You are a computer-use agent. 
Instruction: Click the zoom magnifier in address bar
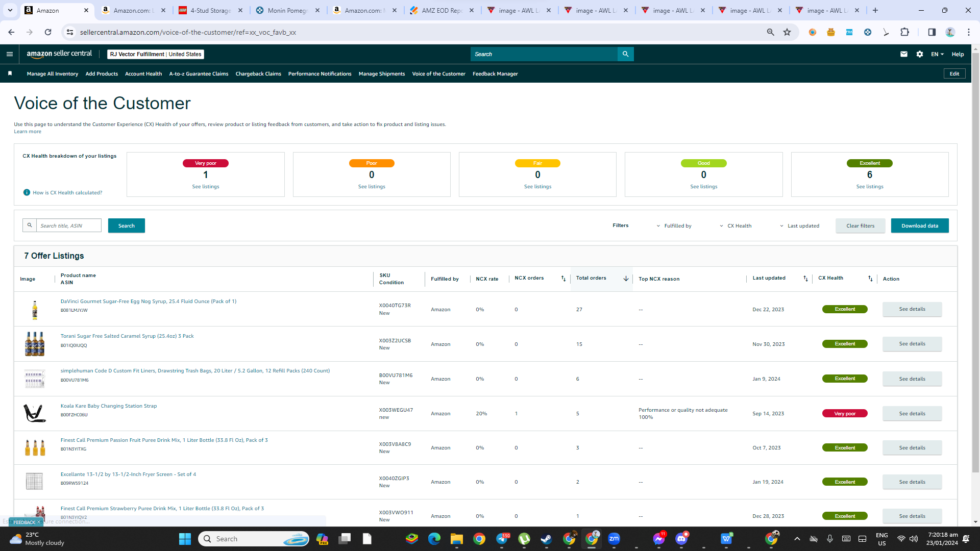(771, 32)
